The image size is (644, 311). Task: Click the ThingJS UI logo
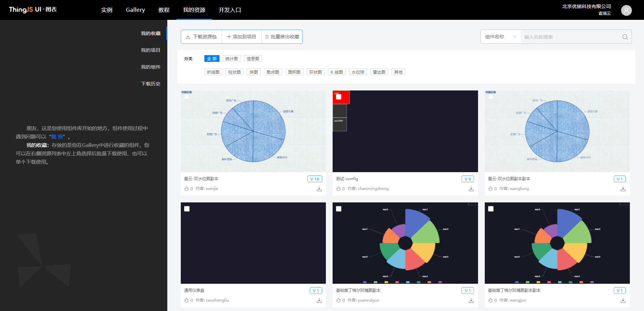33,9
